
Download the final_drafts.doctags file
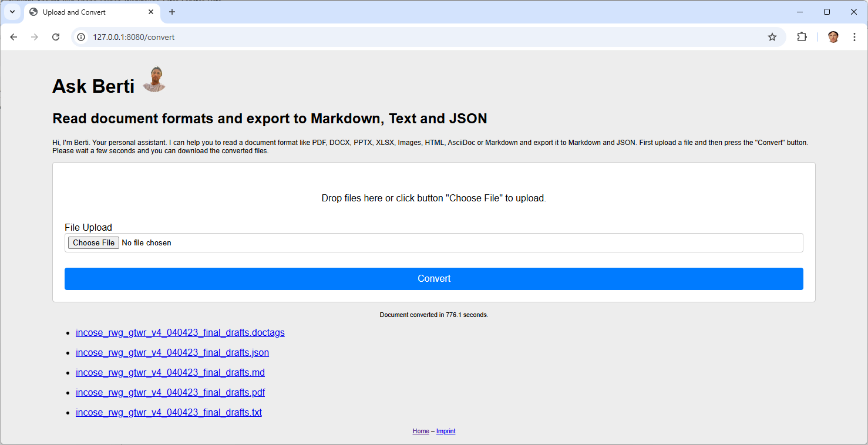180,332
